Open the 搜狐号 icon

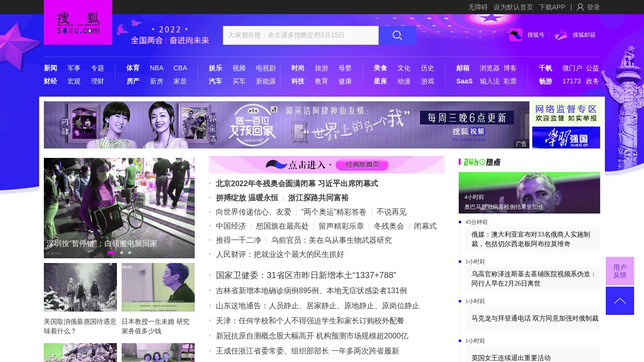point(516,35)
